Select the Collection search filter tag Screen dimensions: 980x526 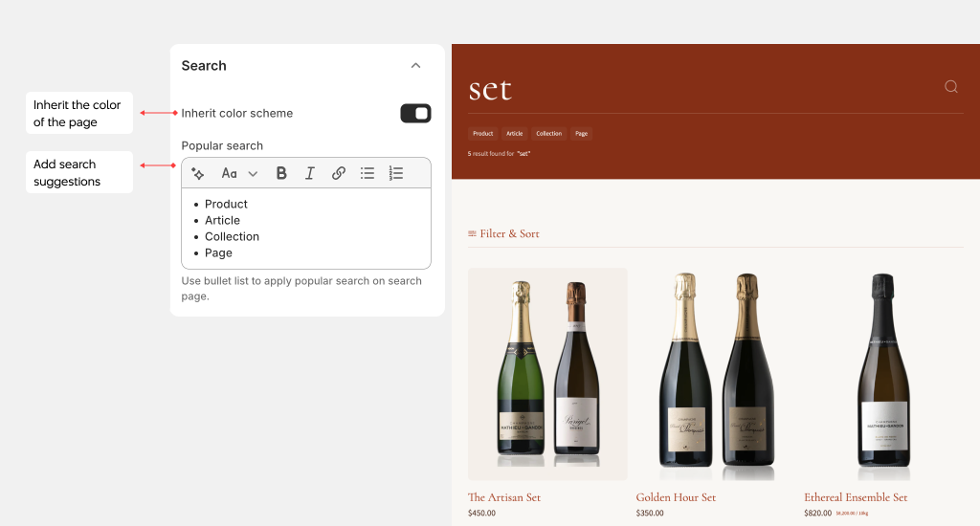pos(548,134)
